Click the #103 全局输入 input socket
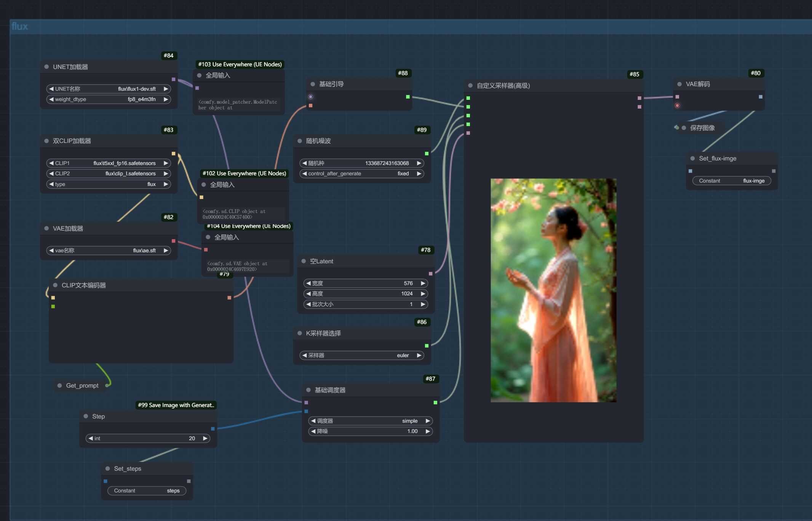 [x=197, y=88]
